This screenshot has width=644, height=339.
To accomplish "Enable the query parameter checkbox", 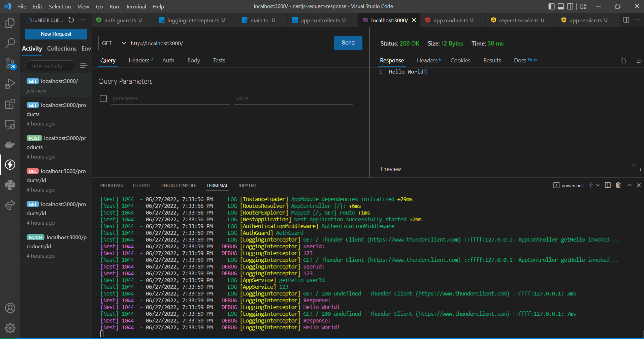I will (x=103, y=98).
